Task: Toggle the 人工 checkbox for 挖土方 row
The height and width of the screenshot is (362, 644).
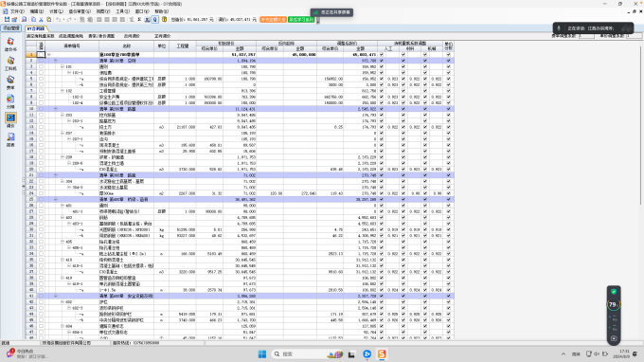Action: (382, 127)
